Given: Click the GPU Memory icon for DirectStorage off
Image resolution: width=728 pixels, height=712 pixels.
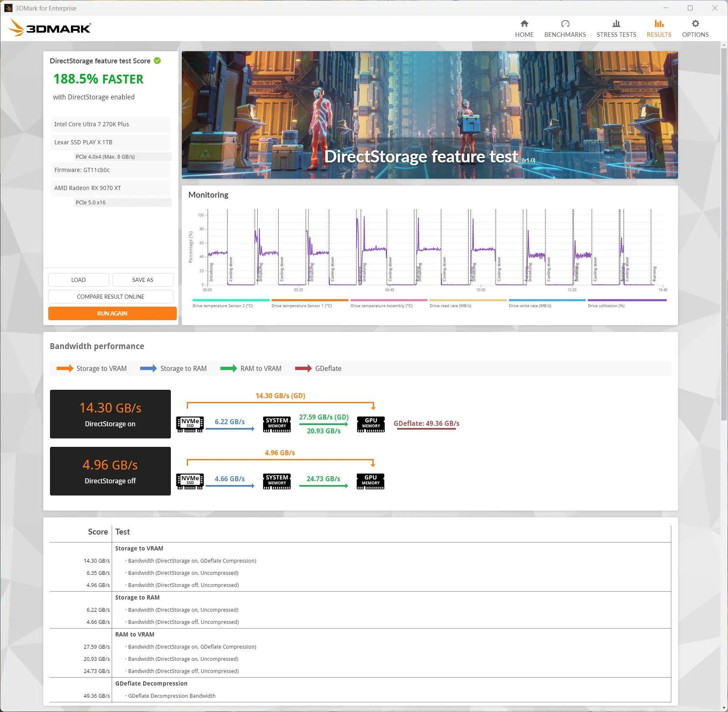Looking at the screenshot, I should click(x=370, y=481).
